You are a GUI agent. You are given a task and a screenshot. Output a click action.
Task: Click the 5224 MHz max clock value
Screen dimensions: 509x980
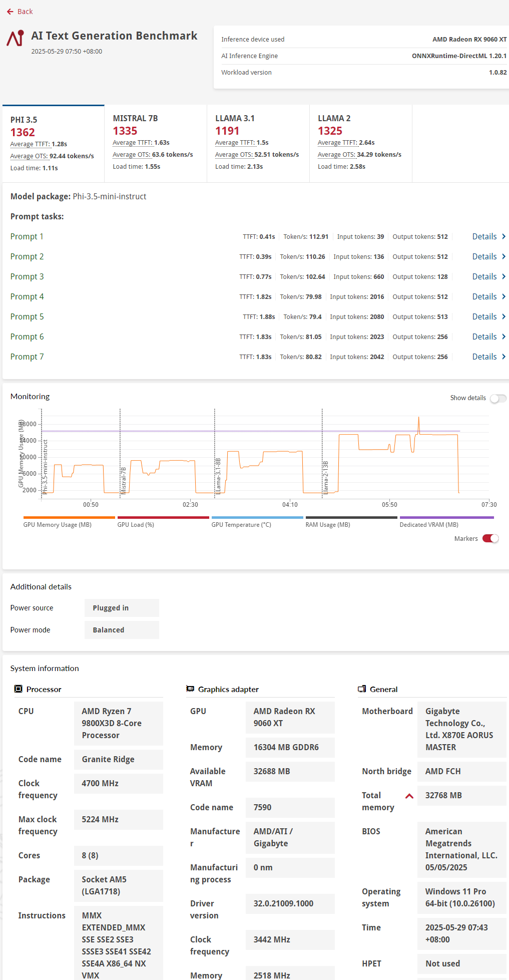pyautogui.click(x=119, y=819)
